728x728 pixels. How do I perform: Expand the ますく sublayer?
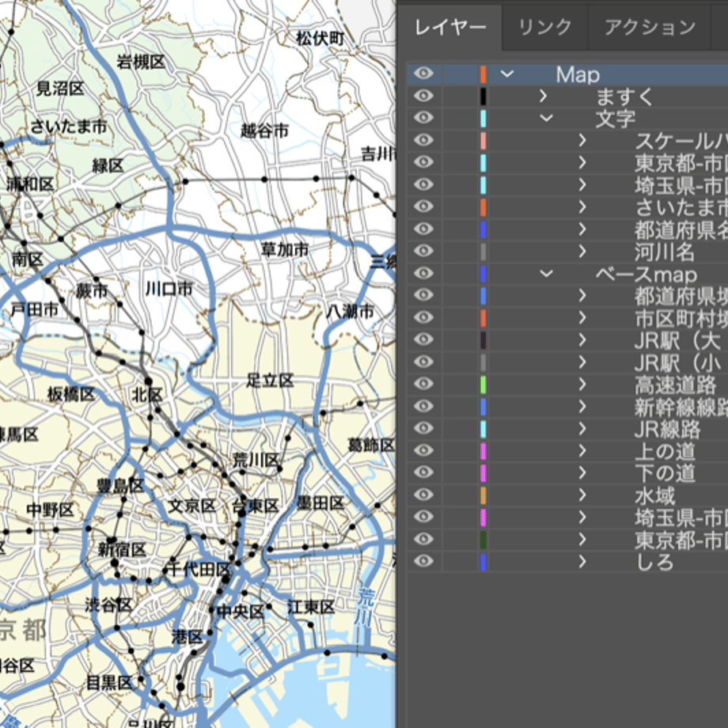pyautogui.click(x=543, y=96)
